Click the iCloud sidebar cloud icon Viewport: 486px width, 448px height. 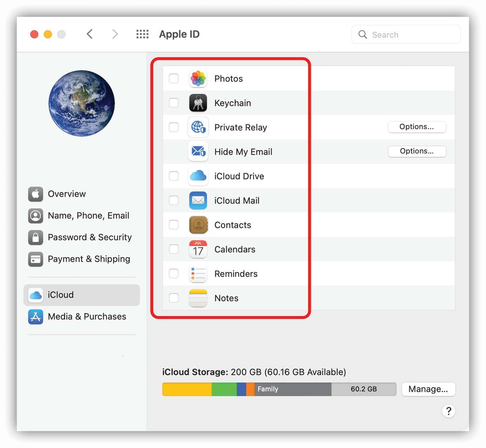[x=35, y=295]
